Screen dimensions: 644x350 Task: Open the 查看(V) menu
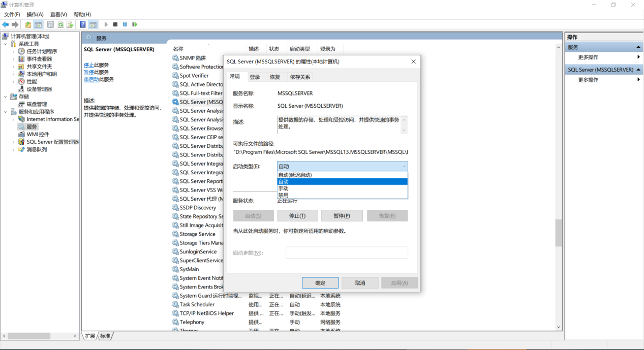pyautogui.click(x=58, y=14)
